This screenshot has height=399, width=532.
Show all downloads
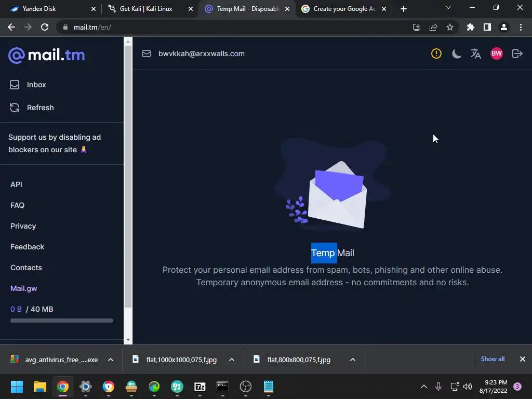tap(493, 359)
